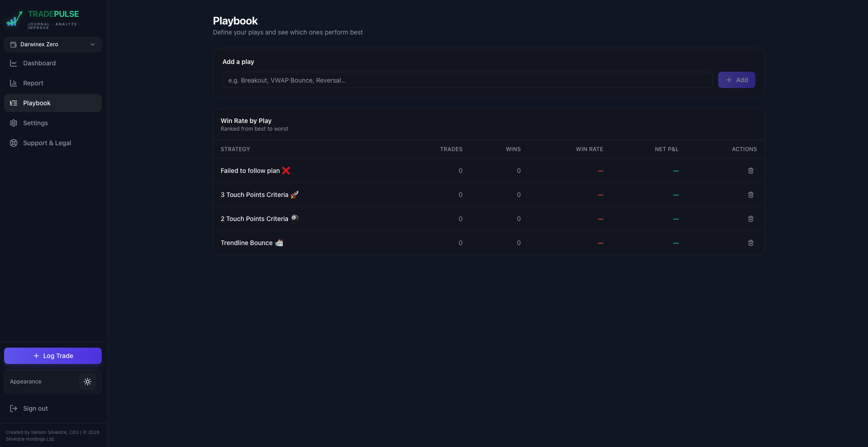Open Settings from the sidebar
The width and height of the screenshot is (868, 447).
(53, 123)
